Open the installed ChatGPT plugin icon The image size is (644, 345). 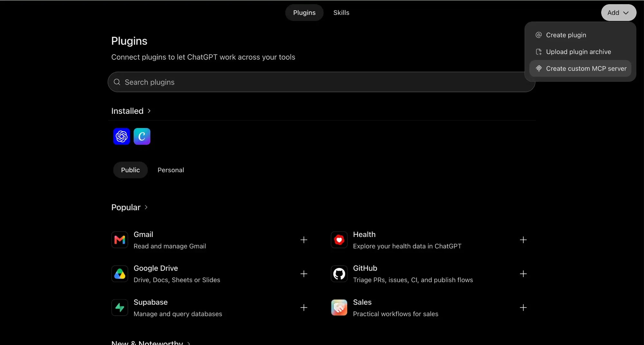point(121,136)
